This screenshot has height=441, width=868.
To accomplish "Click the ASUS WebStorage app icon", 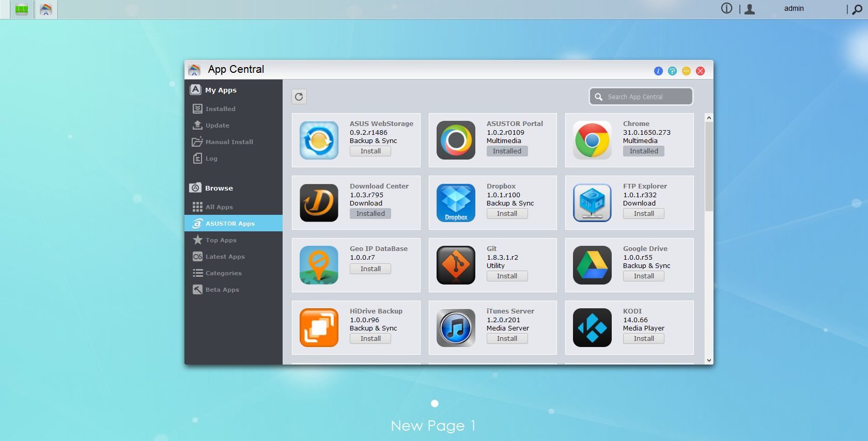I will [319, 140].
